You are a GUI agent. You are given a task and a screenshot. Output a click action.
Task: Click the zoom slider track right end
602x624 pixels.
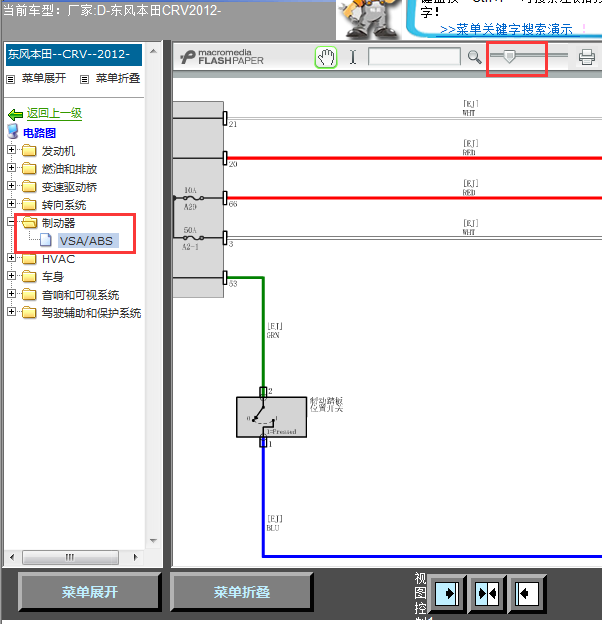565,55
